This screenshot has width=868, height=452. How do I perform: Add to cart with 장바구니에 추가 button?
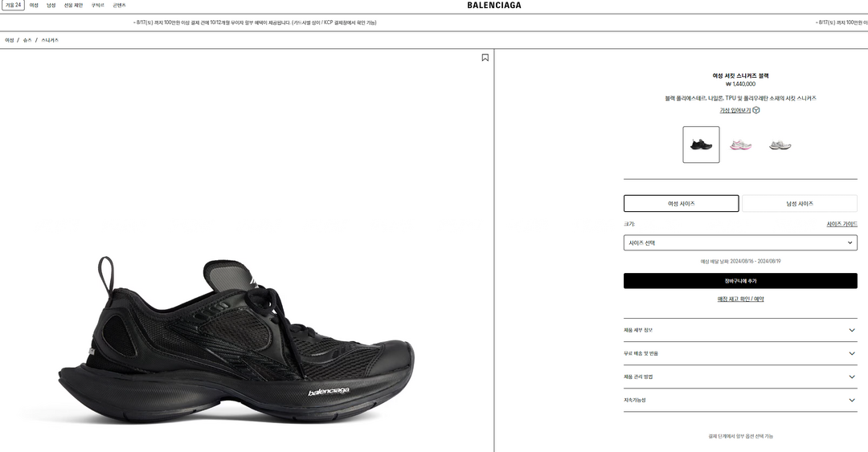[x=740, y=280]
